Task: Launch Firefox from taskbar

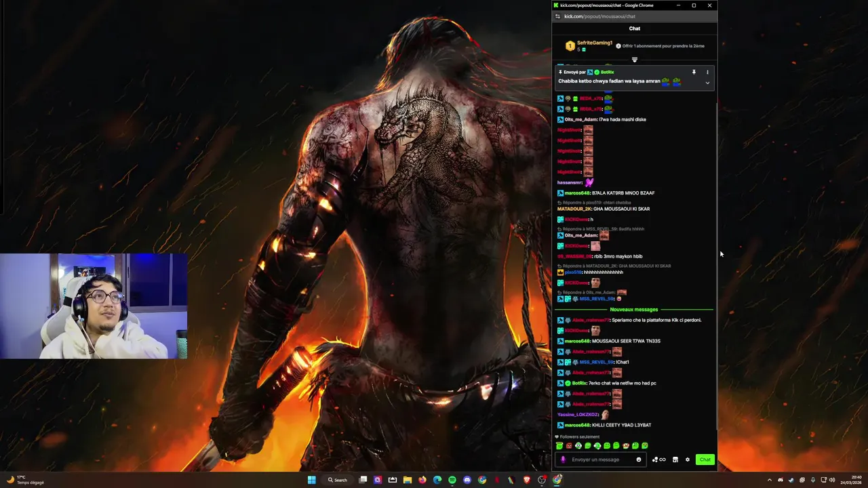Action: click(422, 480)
